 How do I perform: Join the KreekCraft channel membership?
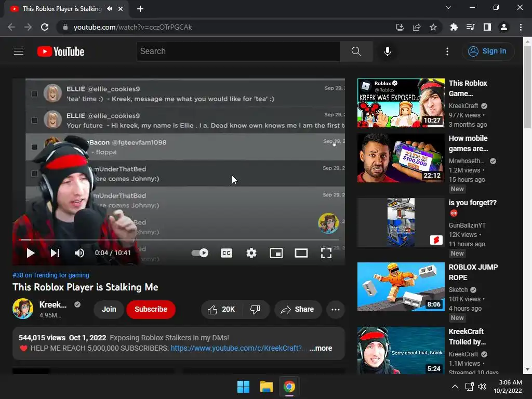coord(109,310)
